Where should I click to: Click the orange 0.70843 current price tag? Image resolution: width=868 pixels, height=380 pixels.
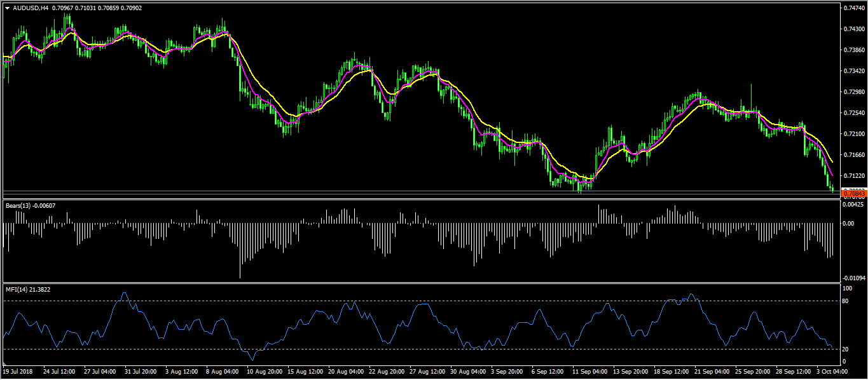click(x=853, y=192)
